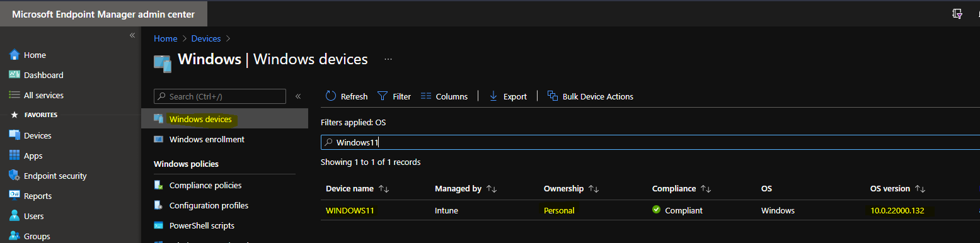Click the Bulk Device Actions button
The image size is (980, 243).
[x=591, y=96]
